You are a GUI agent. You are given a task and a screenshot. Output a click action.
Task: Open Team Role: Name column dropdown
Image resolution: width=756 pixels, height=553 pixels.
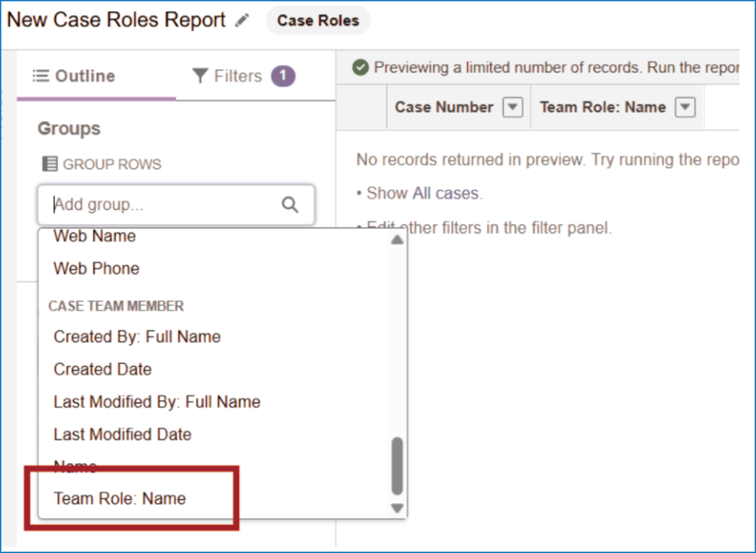684,107
